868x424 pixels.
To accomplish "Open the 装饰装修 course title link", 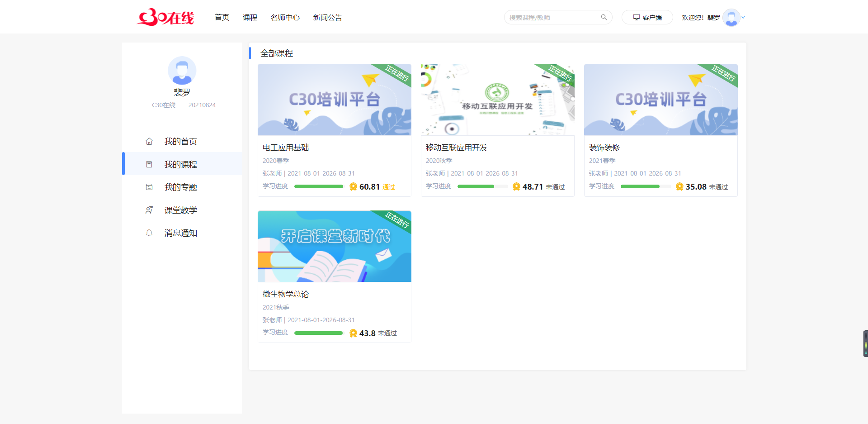I will click(604, 148).
